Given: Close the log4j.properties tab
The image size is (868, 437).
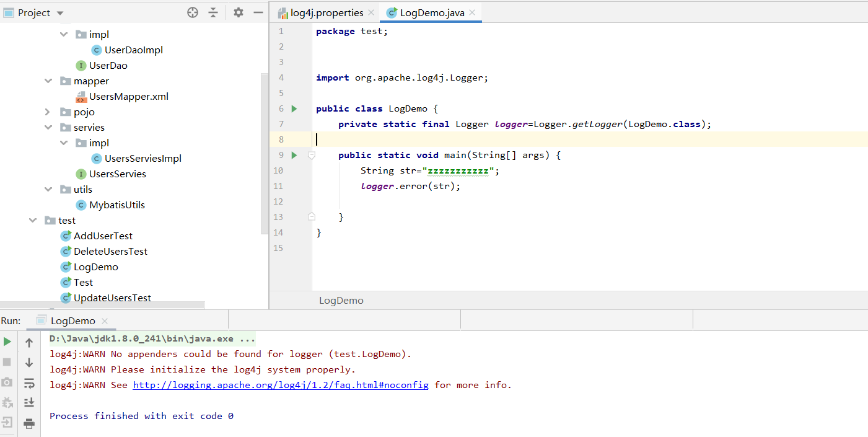Looking at the screenshot, I should click(x=371, y=12).
